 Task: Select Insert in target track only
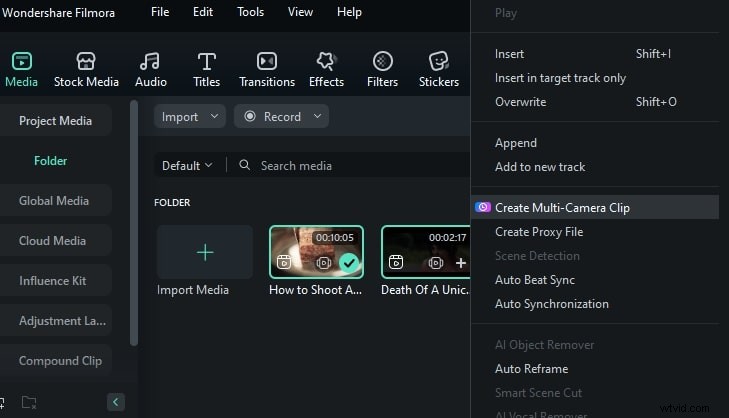click(x=595, y=78)
